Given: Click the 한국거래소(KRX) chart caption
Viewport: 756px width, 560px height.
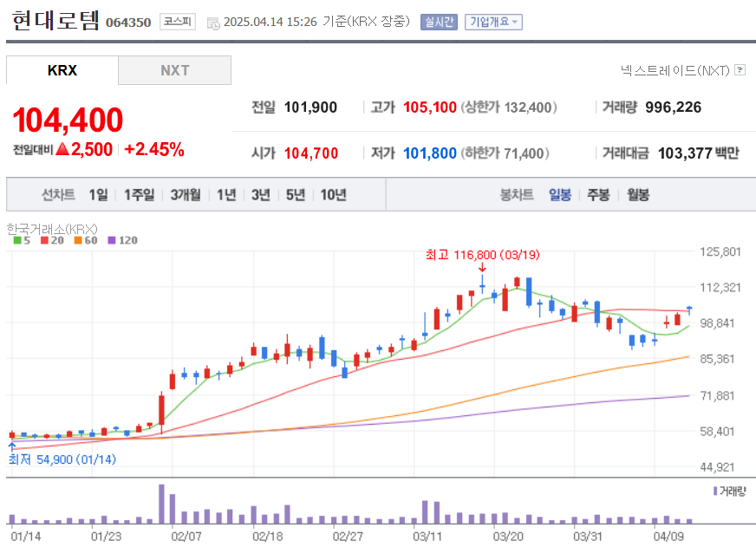Looking at the screenshot, I should click(x=52, y=229).
